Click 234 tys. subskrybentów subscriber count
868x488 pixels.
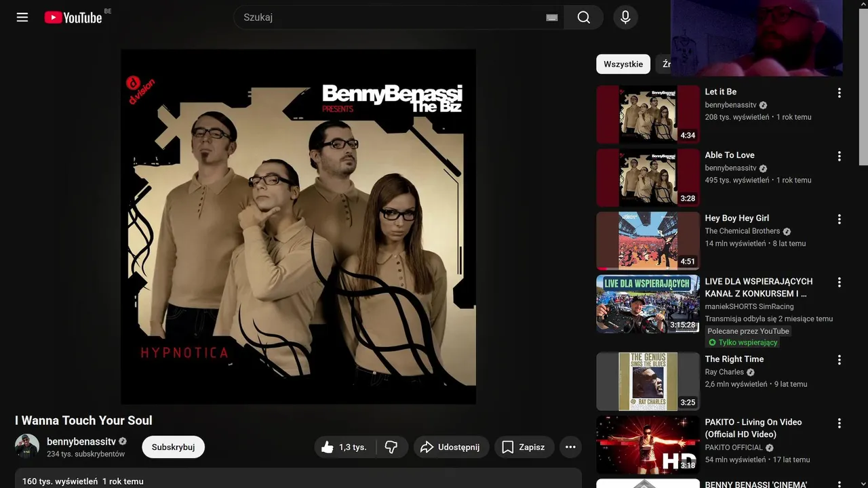(x=86, y=454)
